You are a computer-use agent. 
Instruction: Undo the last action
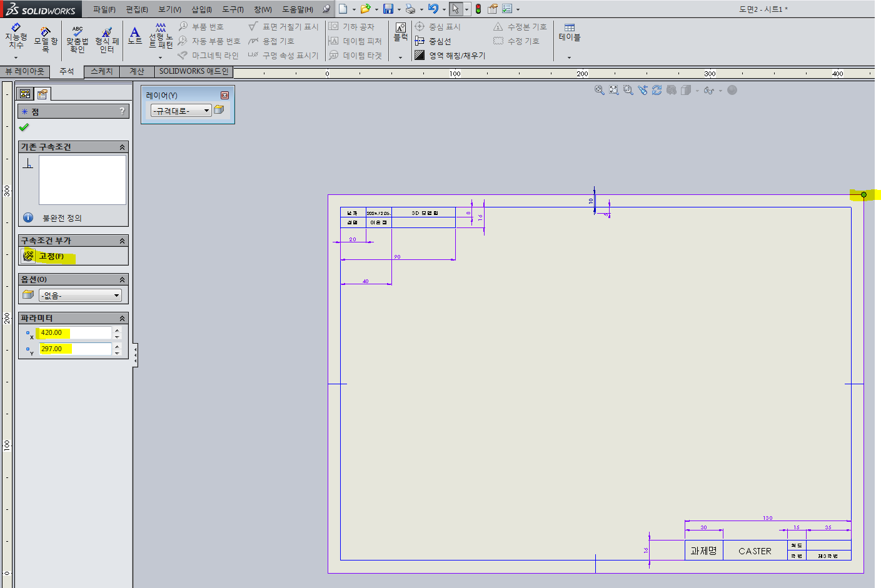click(x=433, y=9)
